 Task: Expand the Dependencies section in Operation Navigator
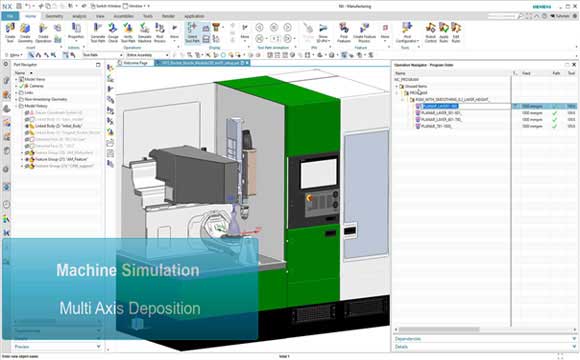pyautogui.click(x=485, y=339)
